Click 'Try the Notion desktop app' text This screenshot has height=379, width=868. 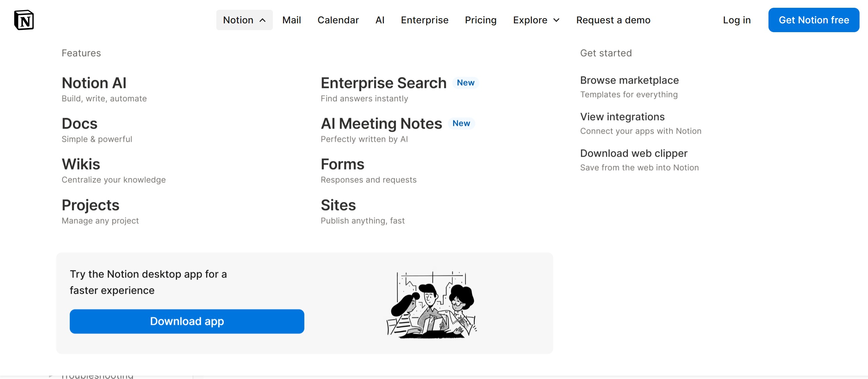pos(148,282)
